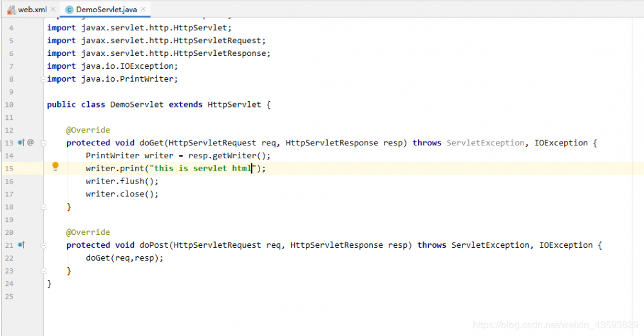The width and height of the screenshot is (644, 336).
Task: Click line number 25 in gutter
Action: (x=9, y=297)
